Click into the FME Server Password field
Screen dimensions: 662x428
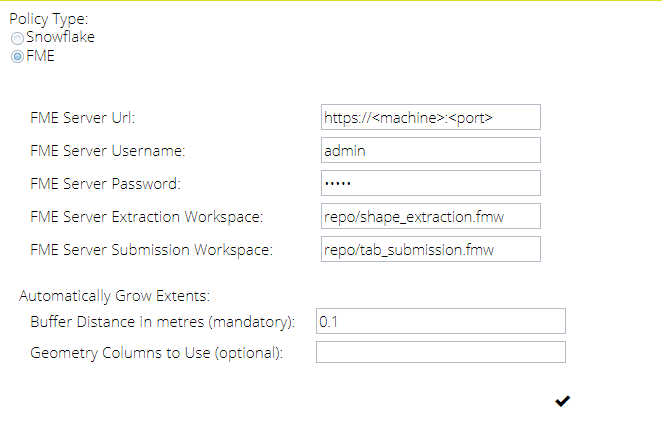pyautogui.click(x=430, y=183)
